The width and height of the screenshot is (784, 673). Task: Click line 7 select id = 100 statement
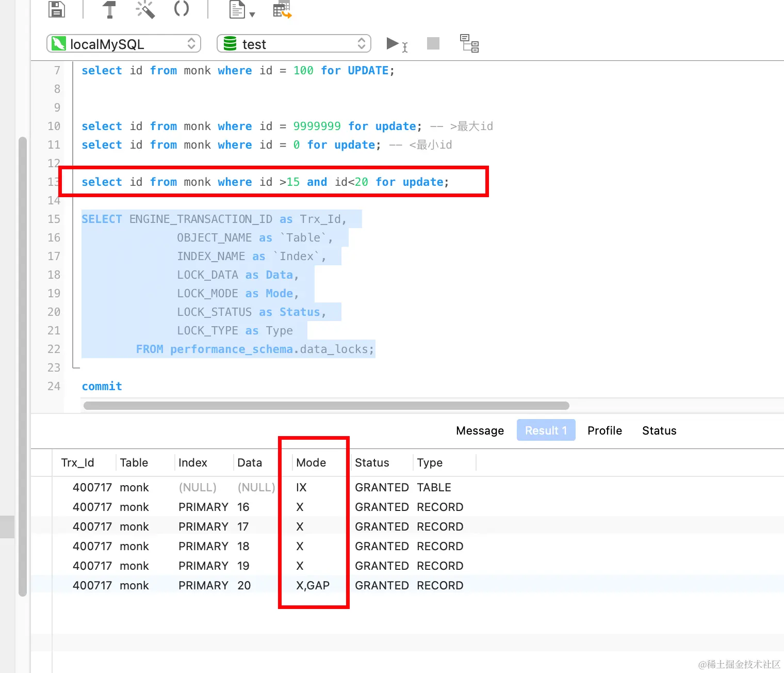coord(238,70)
